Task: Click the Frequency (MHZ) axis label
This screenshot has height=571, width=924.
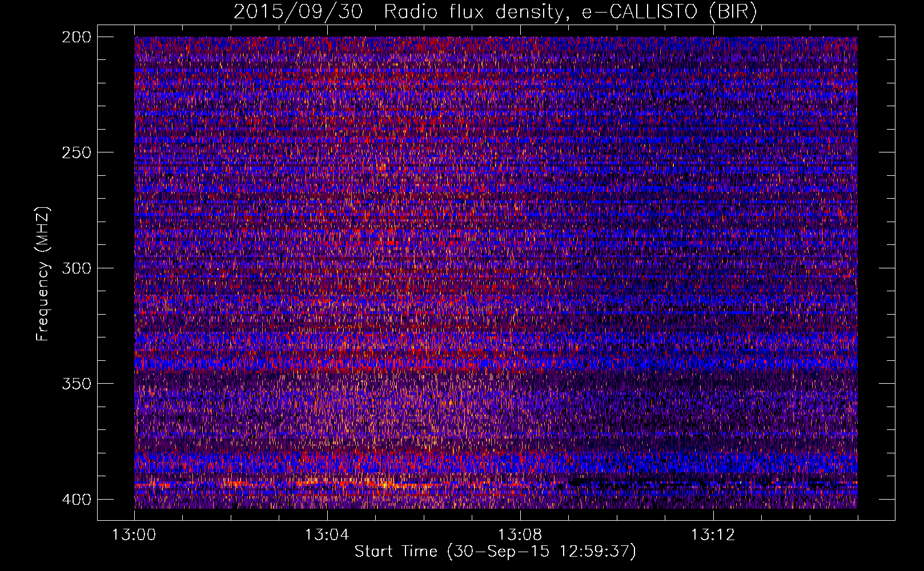Action: pyautogui.click(x=43, y=274)
